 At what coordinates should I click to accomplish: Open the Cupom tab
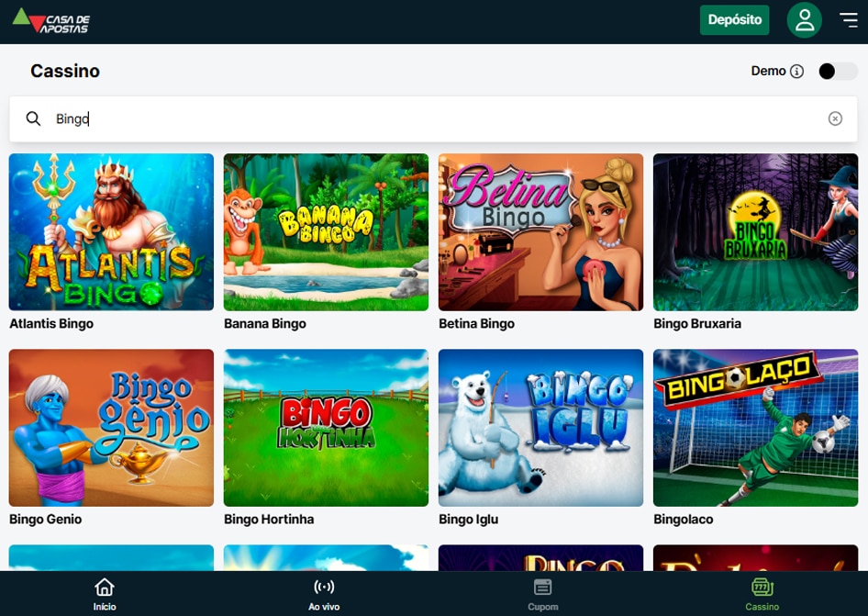(542, 594)
